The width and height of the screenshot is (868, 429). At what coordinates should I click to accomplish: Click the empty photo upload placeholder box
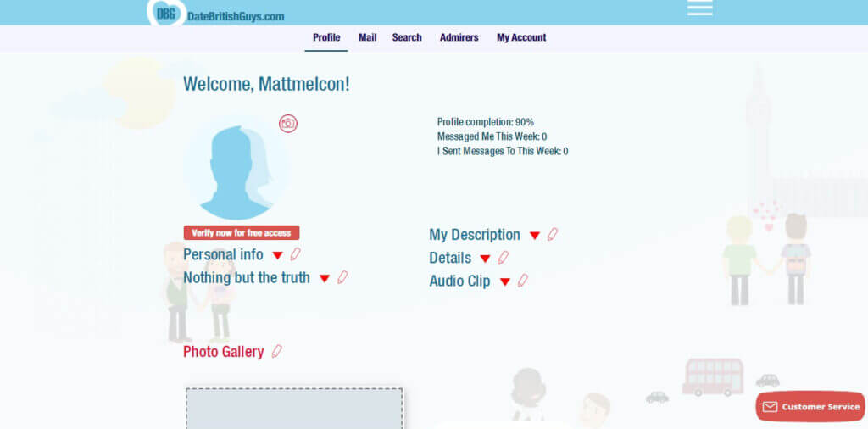coord(294,409)
